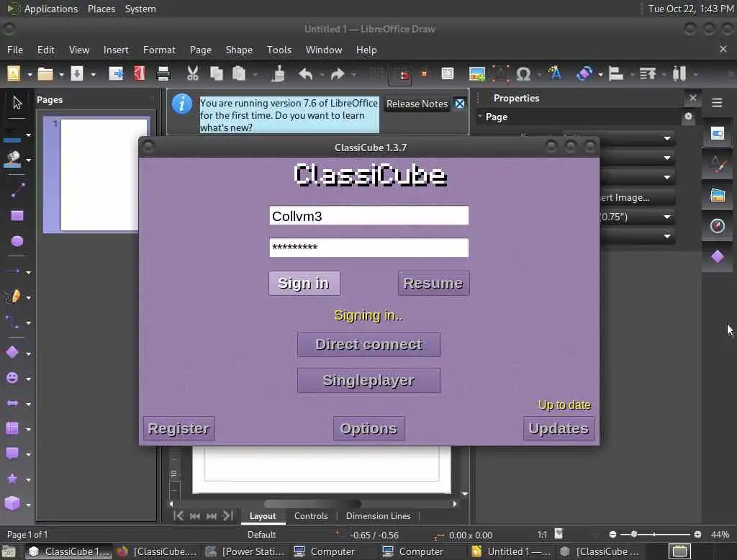
Task: Click the Redo arrow icon
Action: coord(338,74)
